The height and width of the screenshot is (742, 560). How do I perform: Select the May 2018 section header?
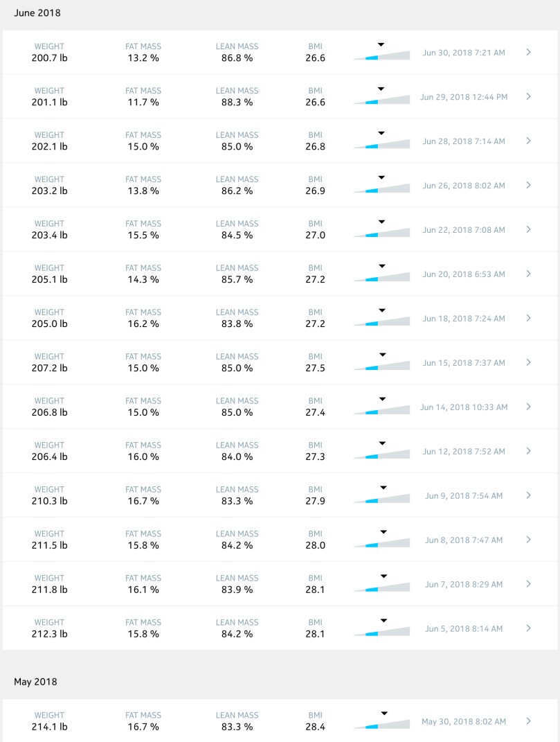click(35, 681)
